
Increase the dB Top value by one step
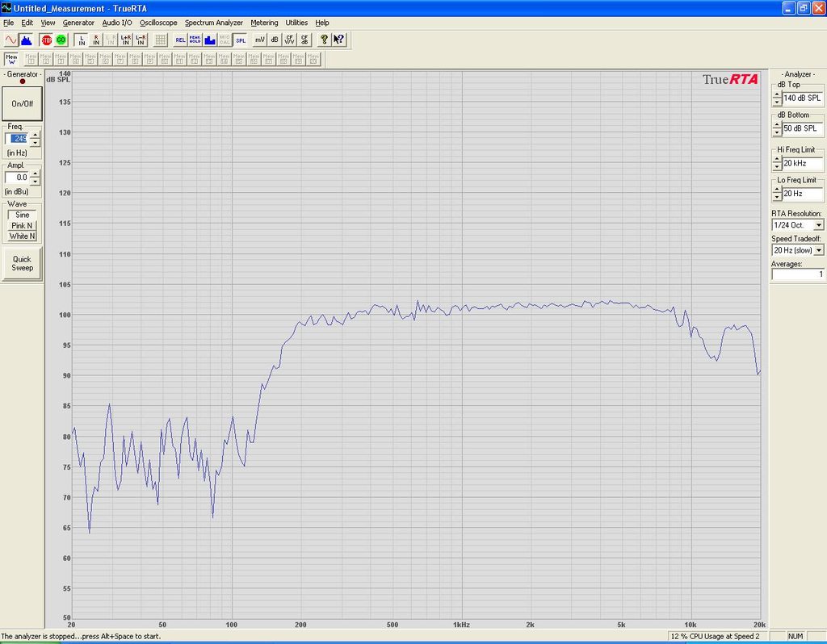pos(777,94)
